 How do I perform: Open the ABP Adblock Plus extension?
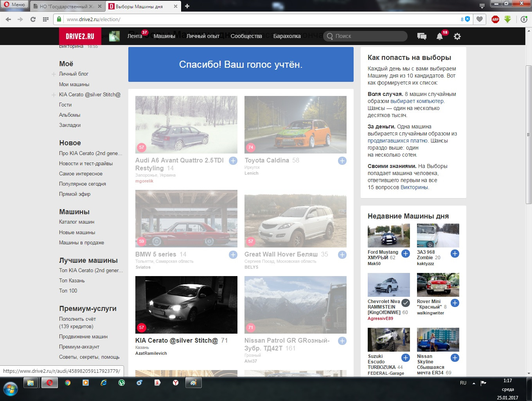(495, 19)
